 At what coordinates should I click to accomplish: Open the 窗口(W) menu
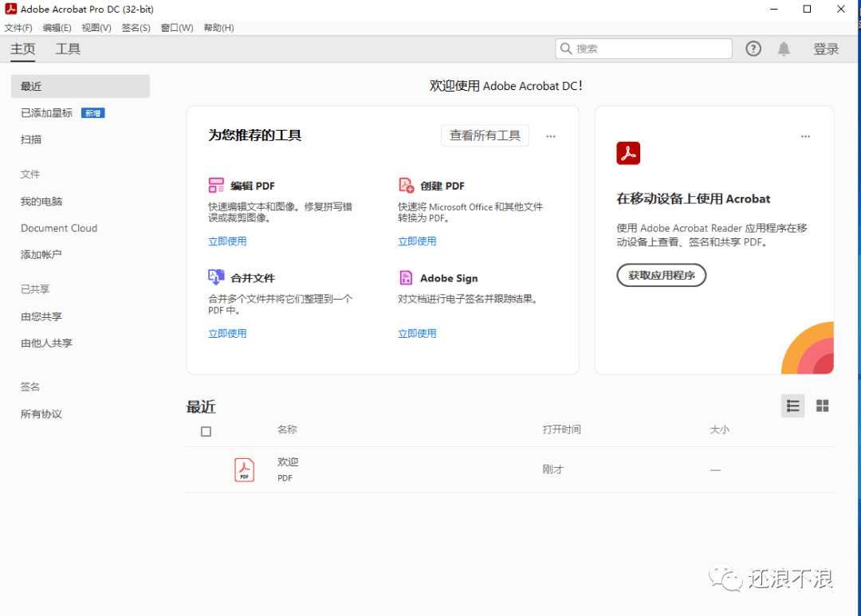[177, 27]
